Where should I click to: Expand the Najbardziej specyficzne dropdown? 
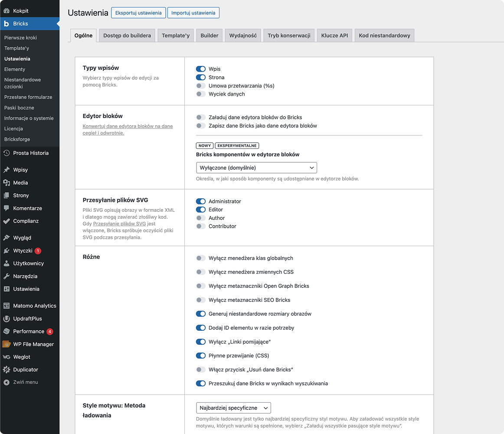point(233,408)
